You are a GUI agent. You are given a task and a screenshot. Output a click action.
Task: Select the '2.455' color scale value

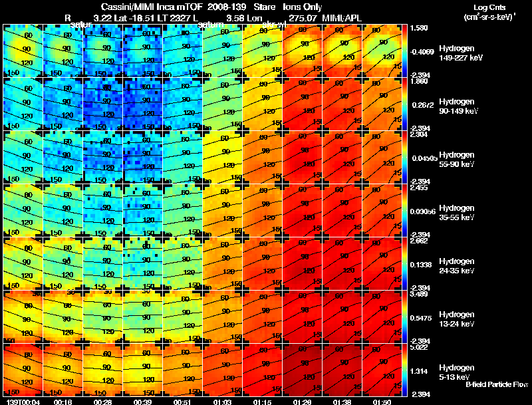click(418, 188)
